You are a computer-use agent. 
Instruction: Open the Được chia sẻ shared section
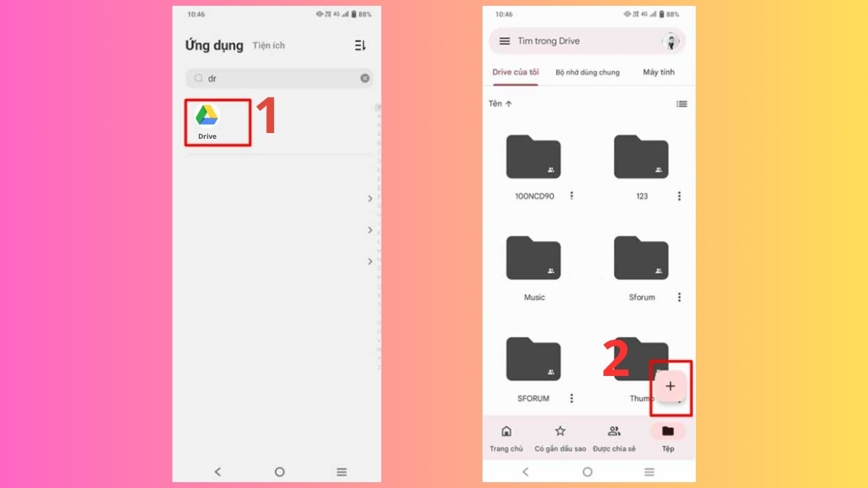click(x=614, y=437)
